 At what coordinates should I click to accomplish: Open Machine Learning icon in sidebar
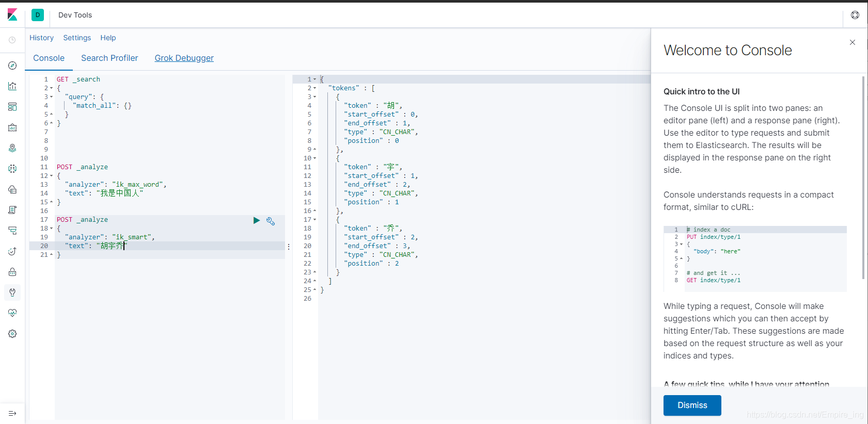[x=12, y=169]
